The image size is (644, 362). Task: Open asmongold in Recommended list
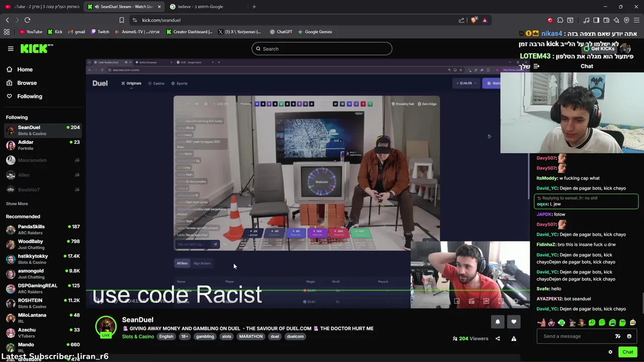(43, 274)
